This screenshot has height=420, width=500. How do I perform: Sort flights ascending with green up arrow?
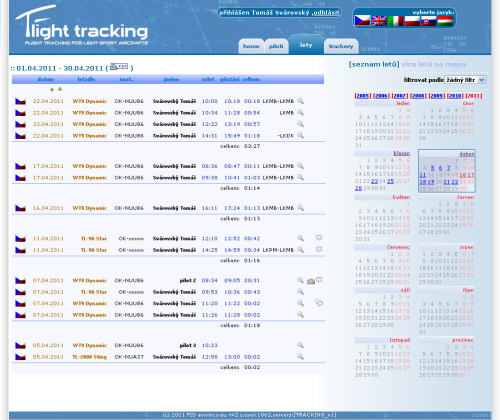point(52,90)
